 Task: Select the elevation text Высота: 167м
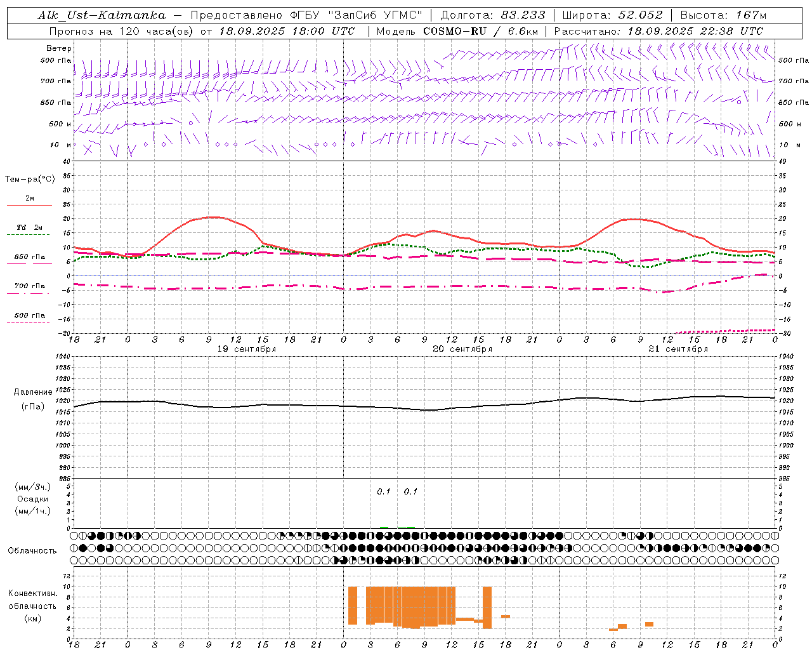pyautogui.click(x=723, y=15)
